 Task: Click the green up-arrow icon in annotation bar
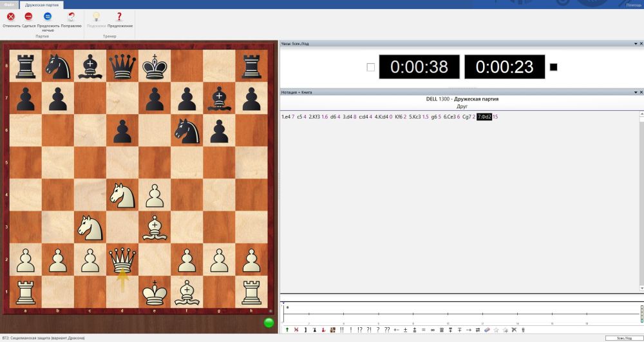tap(287, 330)
